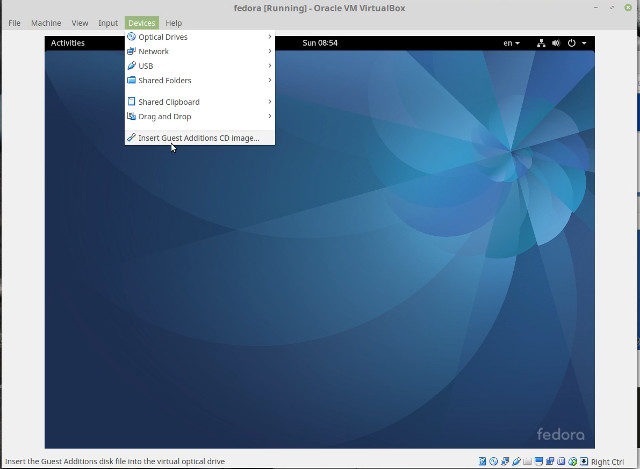The image size is (640, 469).
Task: Open the Shared Folders submenu
Action: [200, 80]
